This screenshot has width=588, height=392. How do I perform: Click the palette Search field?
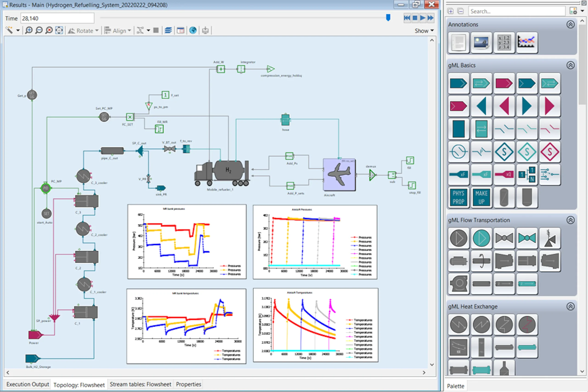coord(517,11)
